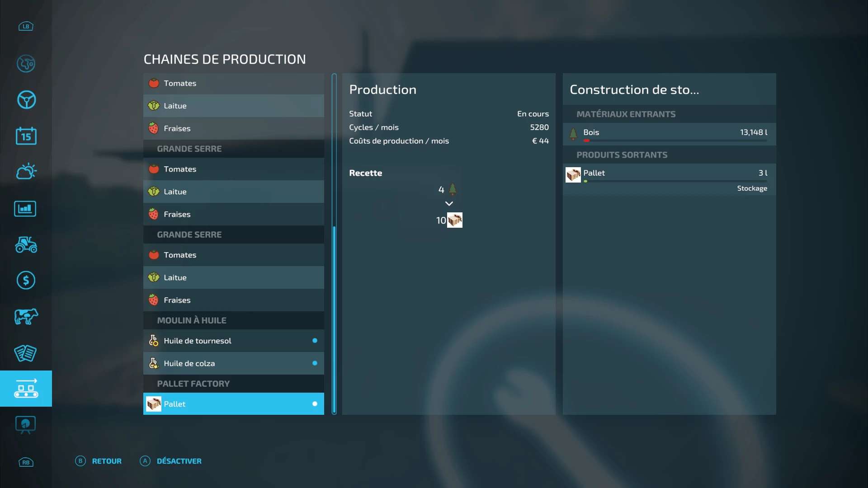
Task: Open the tutorial help board icon
Action: [x=25, y=425]
